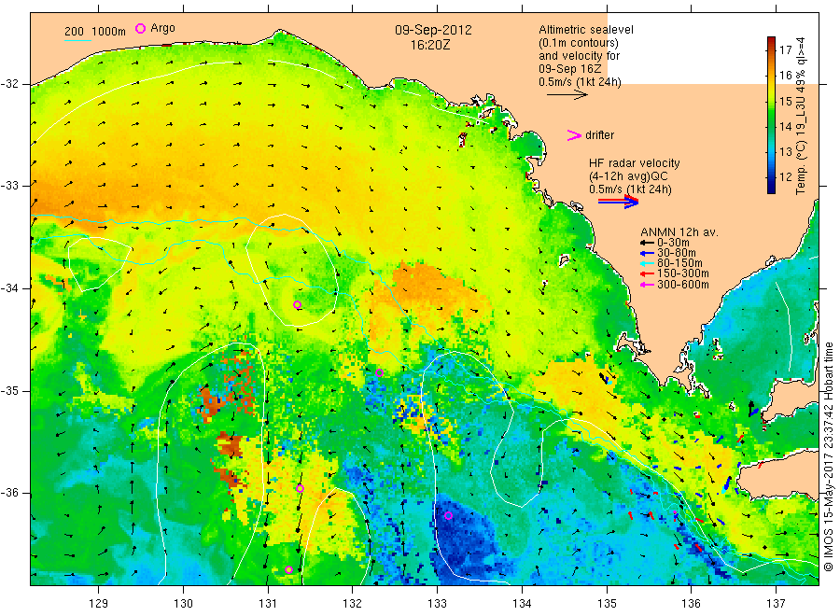Image resolution: width=840 pixels, height=616 pixels.
Task: Click the longitude axis label 137
Action: [x=776, y=604]
